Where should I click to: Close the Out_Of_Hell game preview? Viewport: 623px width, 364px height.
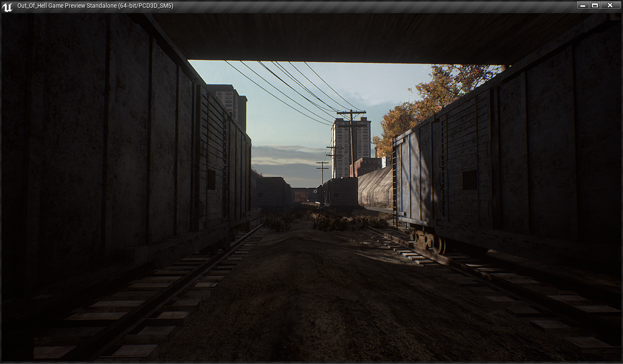click(610, 5)
